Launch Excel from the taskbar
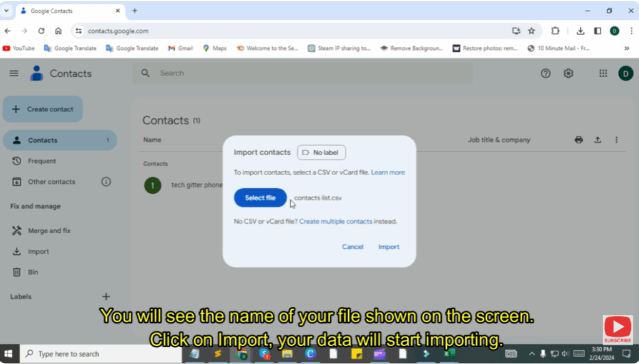This screenshot has width=639, height=364. pyautogui.click(x=451, y=353)
